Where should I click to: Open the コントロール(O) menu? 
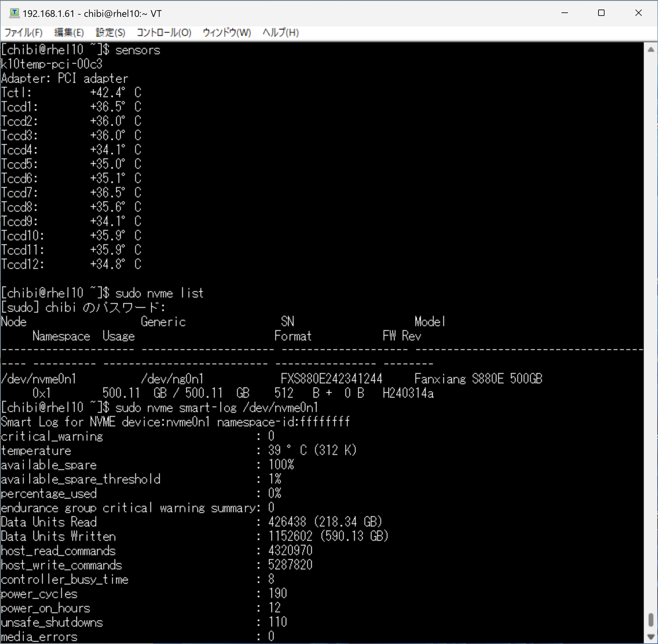(164, 33)
